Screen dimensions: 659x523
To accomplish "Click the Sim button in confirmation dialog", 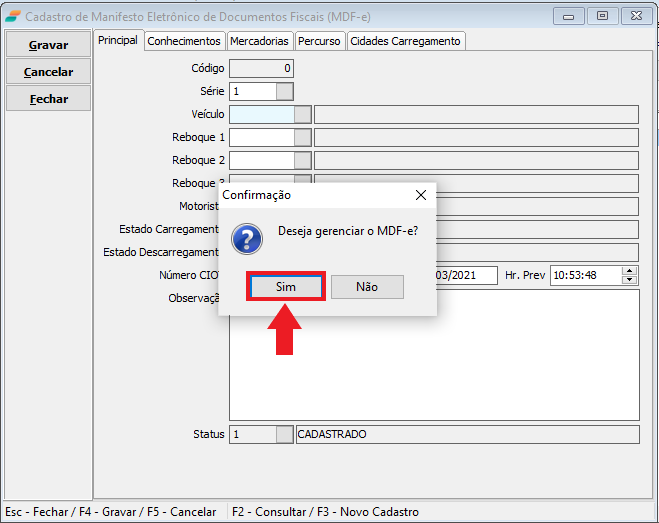I will pyautogui.click(x=286, y=287).
